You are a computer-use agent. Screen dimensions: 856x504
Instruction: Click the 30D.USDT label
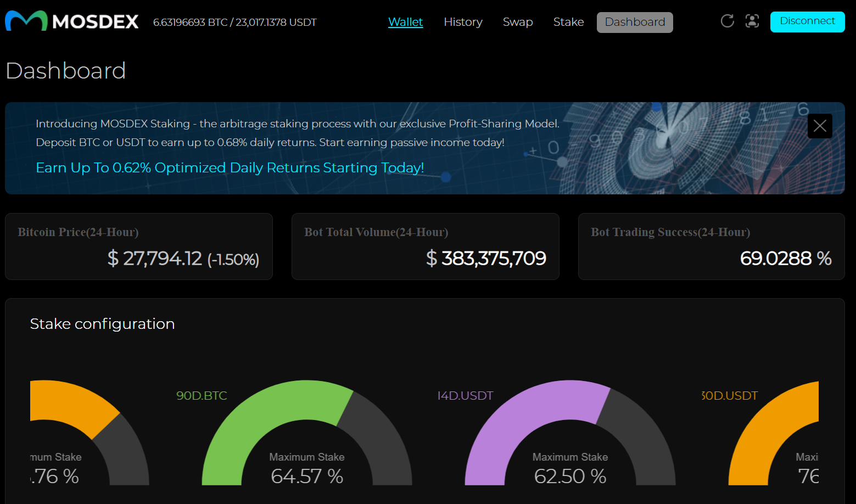730,396
